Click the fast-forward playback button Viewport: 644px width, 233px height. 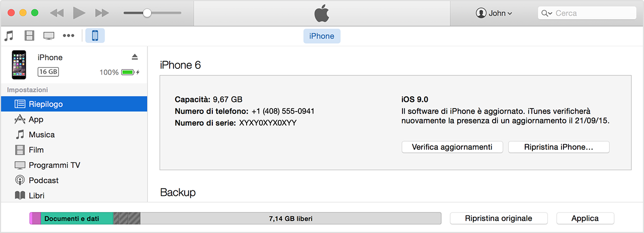[x=102, y=13]
